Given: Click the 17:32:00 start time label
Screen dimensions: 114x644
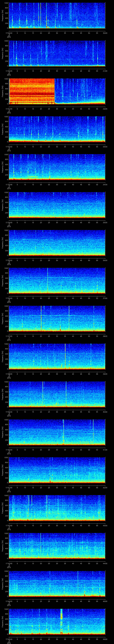Looking at the screenshot, I should tap(9, 147).
